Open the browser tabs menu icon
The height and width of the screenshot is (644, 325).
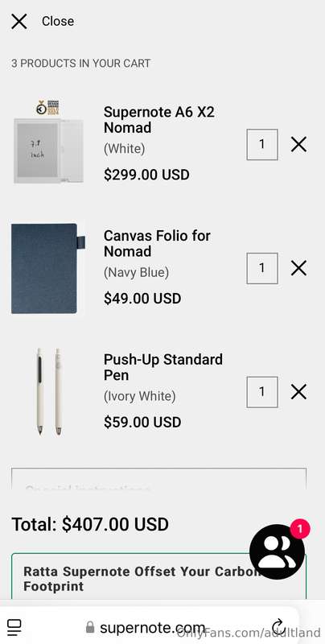[x=14, y=627]
